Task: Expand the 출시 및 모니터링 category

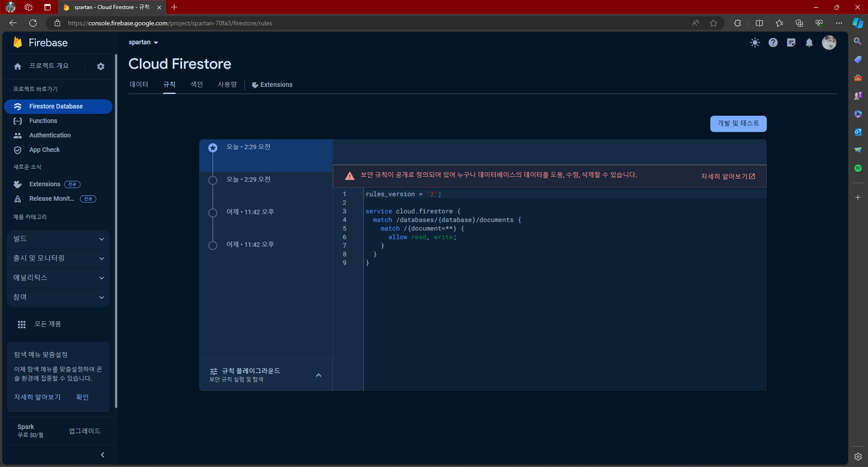Action: (x=58, y=258)
